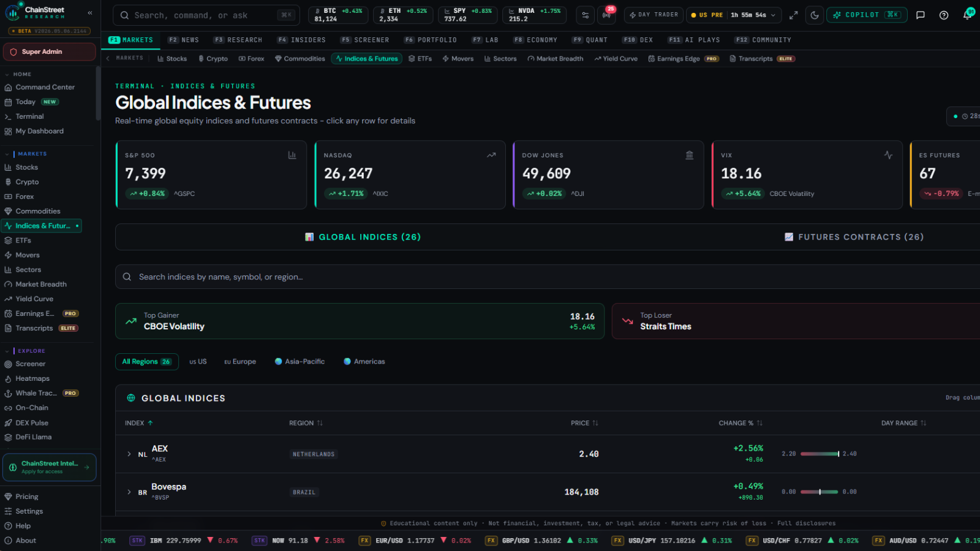Screen dimensions: 980x551
Task: Click the Super Admin button
Action: tap(50, 52)
